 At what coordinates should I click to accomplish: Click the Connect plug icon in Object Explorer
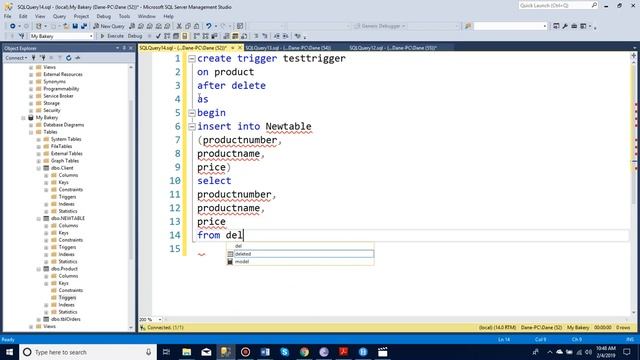pos(34,58)
